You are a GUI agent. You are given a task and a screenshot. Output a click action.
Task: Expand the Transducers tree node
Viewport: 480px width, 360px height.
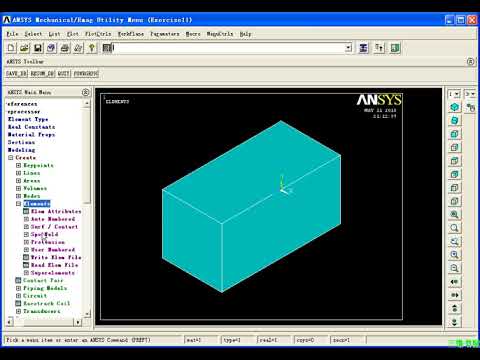point(19,311)
